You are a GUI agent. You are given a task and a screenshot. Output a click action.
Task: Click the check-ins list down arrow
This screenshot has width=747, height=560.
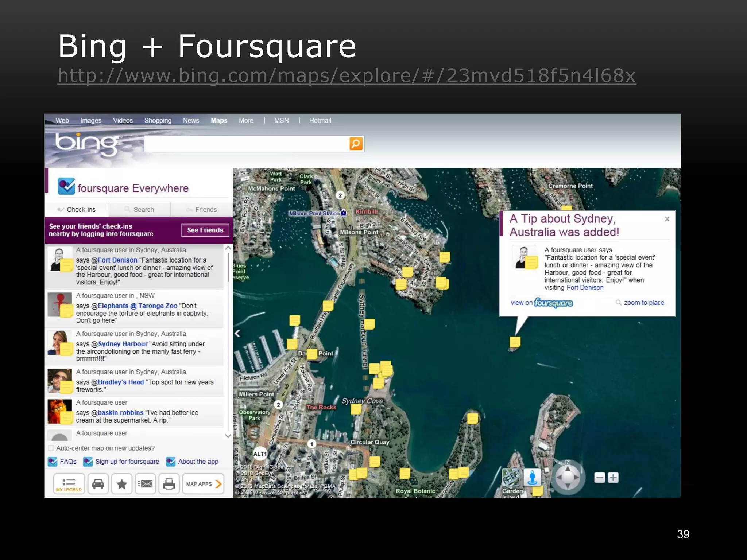(x=228, y=436)
